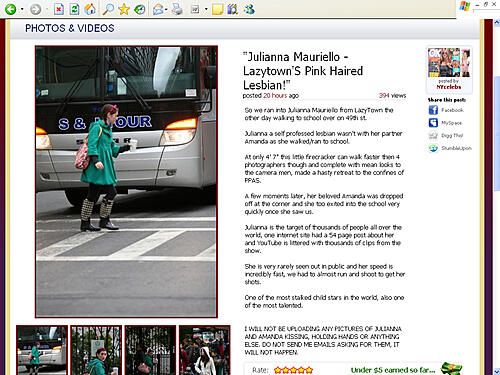Screen dimensions: 500x375
Task: Click the Facebook text link
Action: (452, 110)
